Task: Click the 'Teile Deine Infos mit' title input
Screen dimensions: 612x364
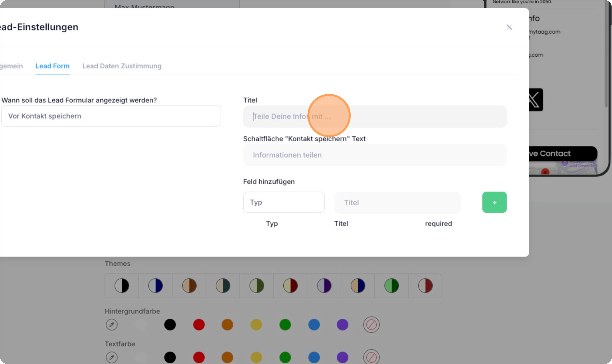Action: tap(375, 117)
